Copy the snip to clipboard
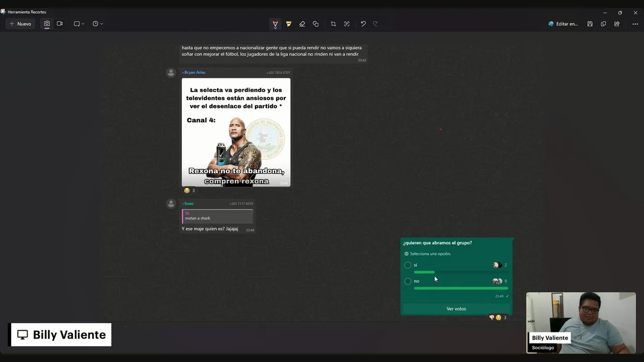The image size is (644, 362). point(603,24)
